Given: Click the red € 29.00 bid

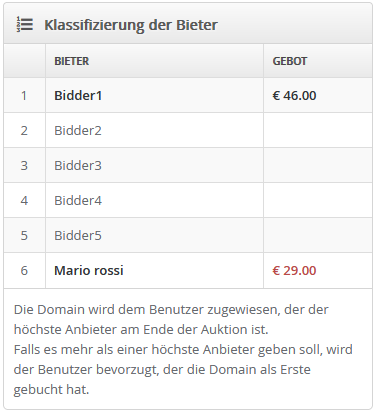Looking at the screenshot, I should (294, 271).
